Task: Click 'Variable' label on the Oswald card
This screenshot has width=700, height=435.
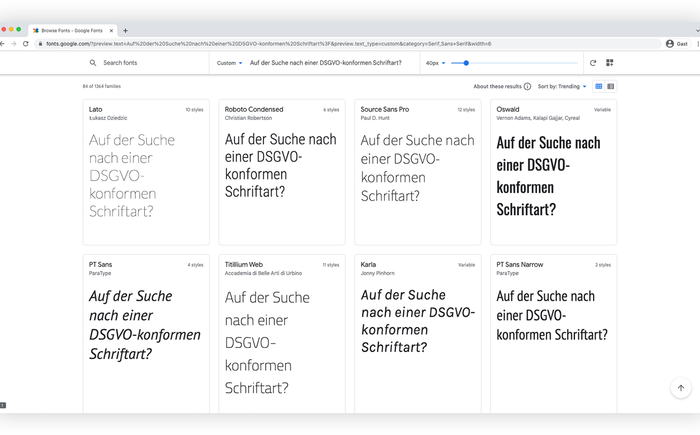Action: 602,110
